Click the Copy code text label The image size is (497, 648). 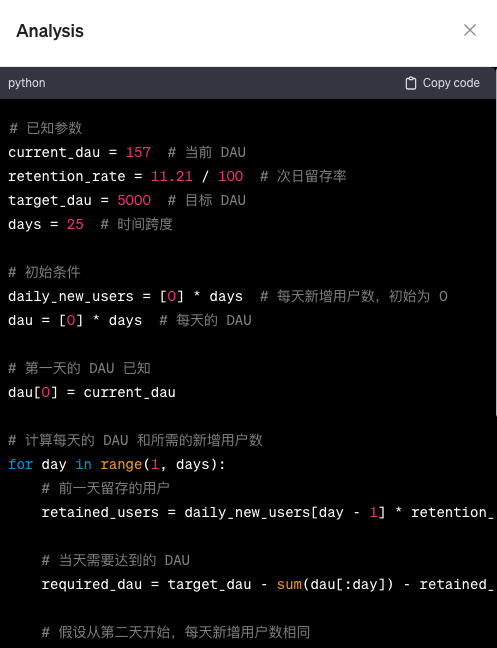coord(451,83)
